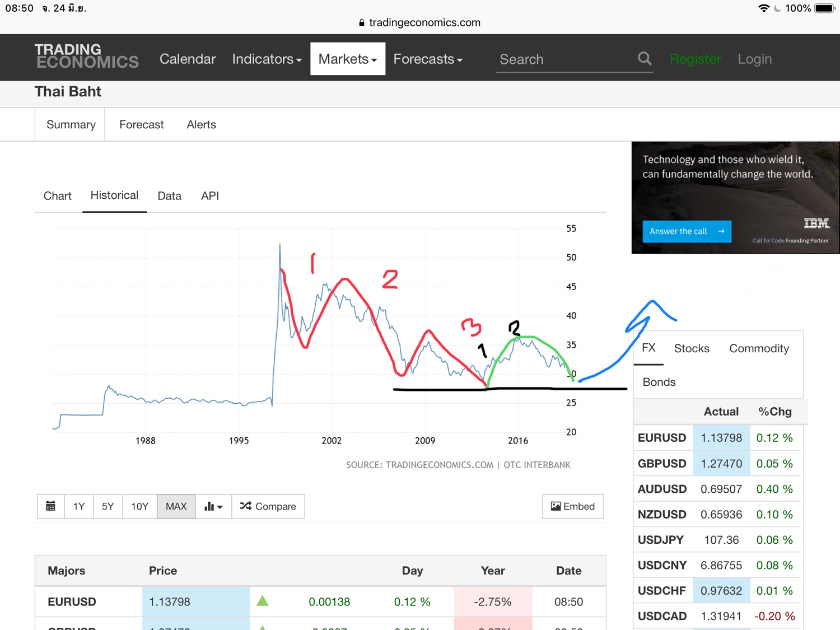Image resolution: width=840 pixels, height=630 pixels.
Task: Click the green up arrow in EURUSD row
Action: [262, 601]
